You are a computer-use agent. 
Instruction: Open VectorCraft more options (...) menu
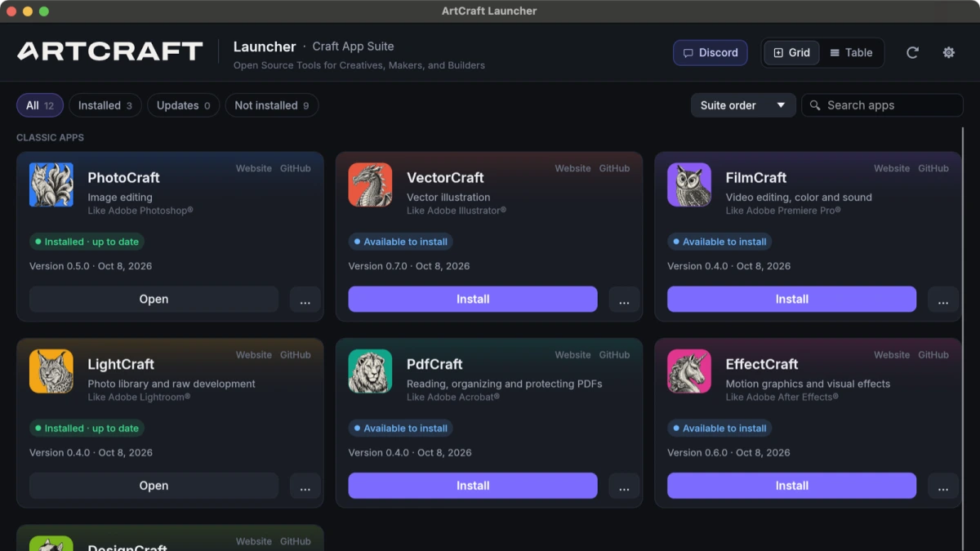pos(624,300)
